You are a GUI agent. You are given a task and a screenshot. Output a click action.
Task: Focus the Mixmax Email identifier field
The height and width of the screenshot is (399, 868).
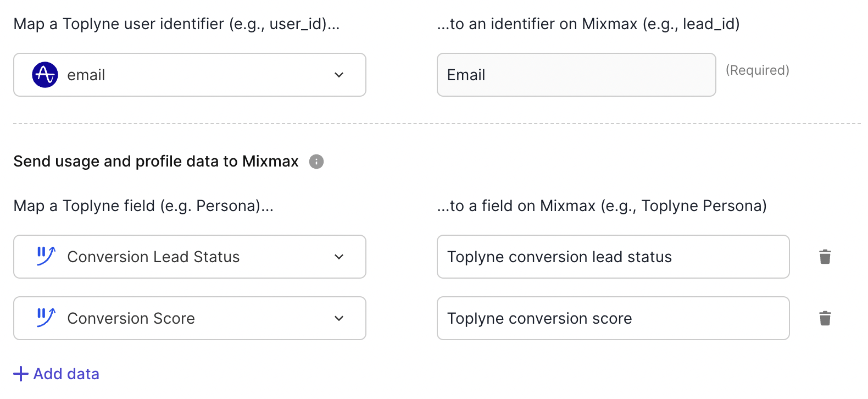(576, 75)
